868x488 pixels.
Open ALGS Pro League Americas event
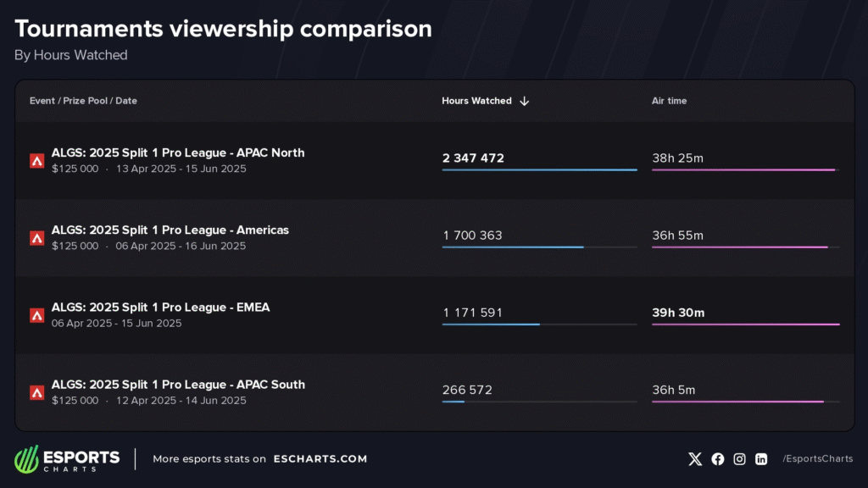pos(170,230)
